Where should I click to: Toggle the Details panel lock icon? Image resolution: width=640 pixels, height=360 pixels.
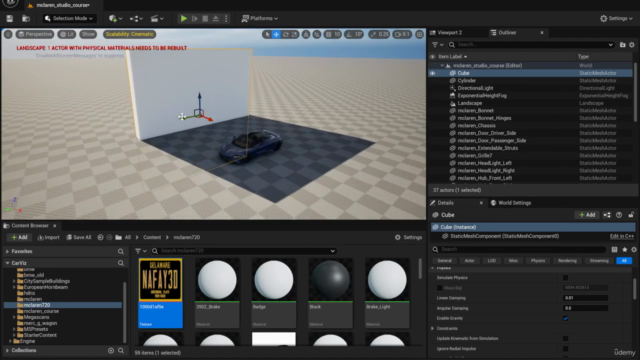coord(631,215)
